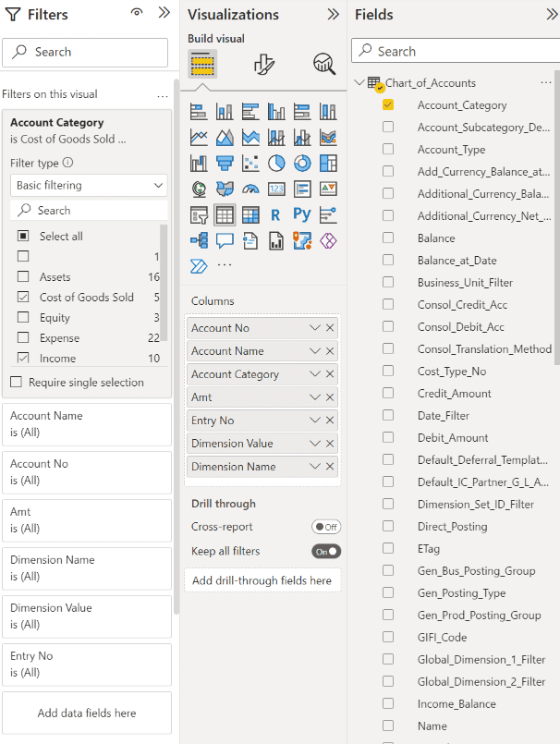The height and width of the screenshot is (744, 560).
Task: Expand the Dimension Value filter card
Action: 87,616
